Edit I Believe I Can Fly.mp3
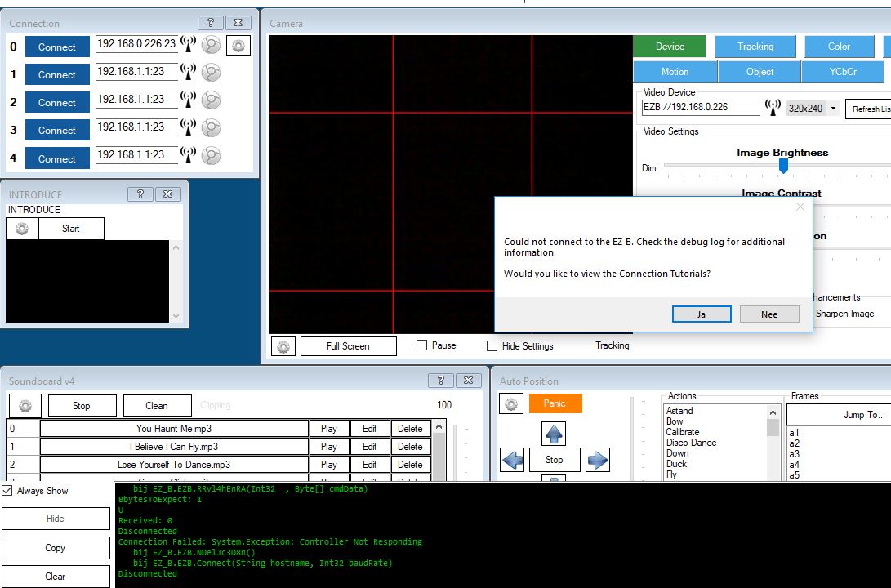This screenshot has height=588, width=891. (x=370, y=447)
